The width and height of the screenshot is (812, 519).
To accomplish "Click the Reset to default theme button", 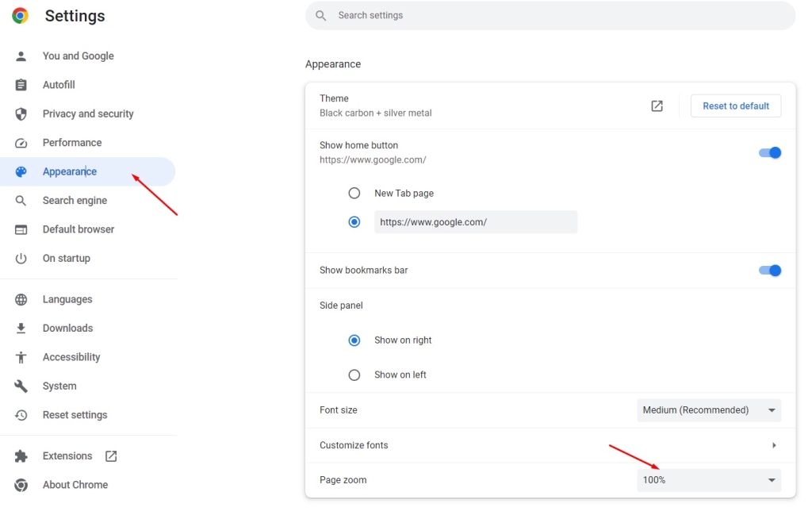I will (x=736, y=106).
